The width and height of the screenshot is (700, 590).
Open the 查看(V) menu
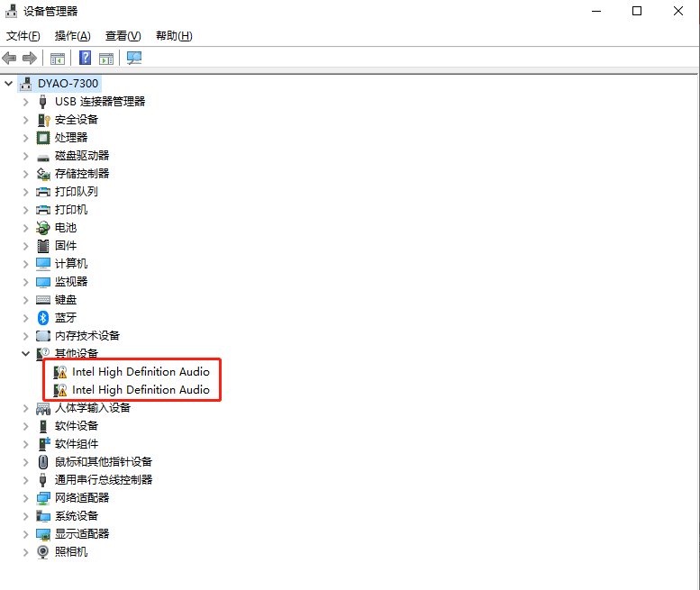[x=123, y=36]
